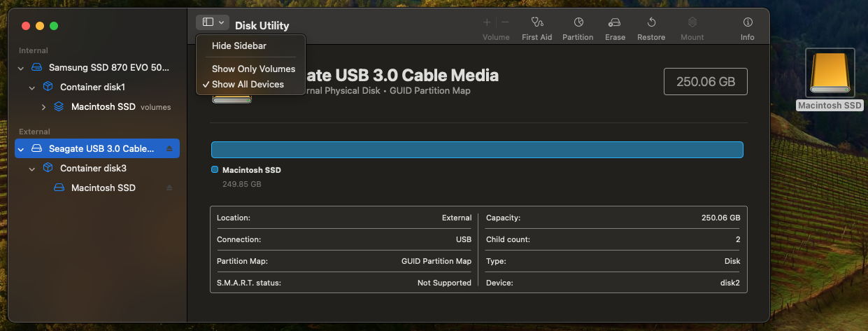Eject the external Macintosh SSD volume

click(x=169, y=188)
